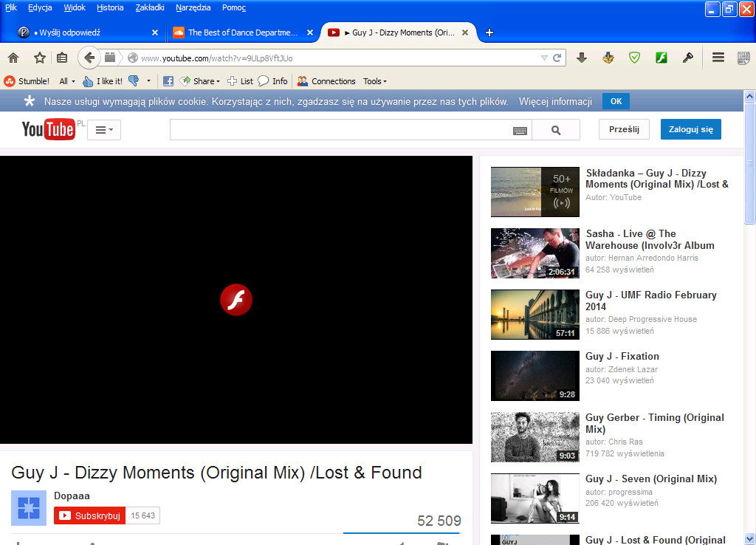Screen dimensions: 756x545
Task: Close the Wyślij odpowiedź tab
Action: tap(155, 32)
